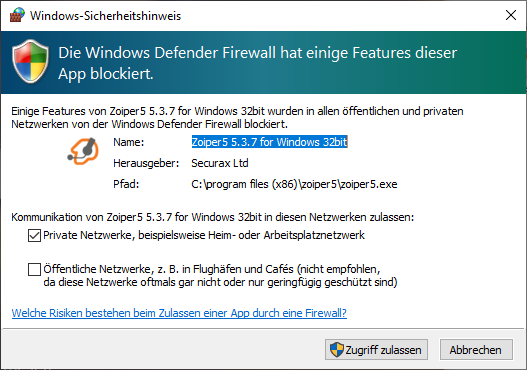Open the firewall risks help link
Screen dimensions: 527x370
pos(179,313)
